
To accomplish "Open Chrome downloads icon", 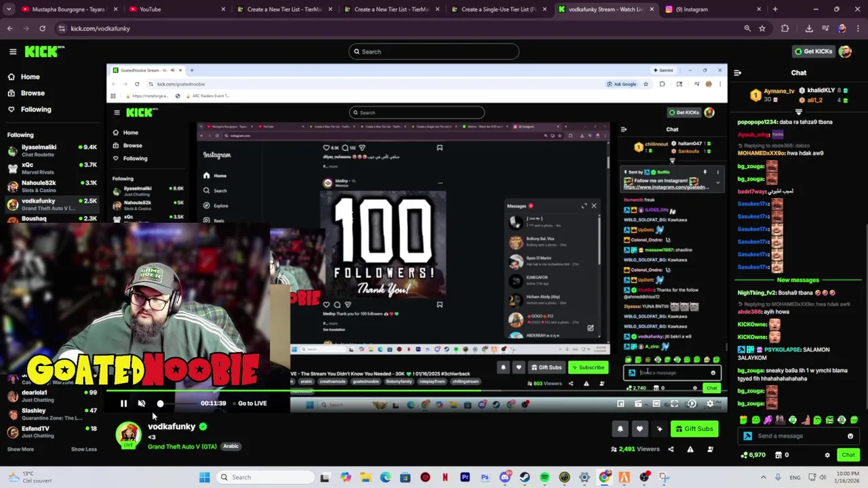I will (809, 28).
